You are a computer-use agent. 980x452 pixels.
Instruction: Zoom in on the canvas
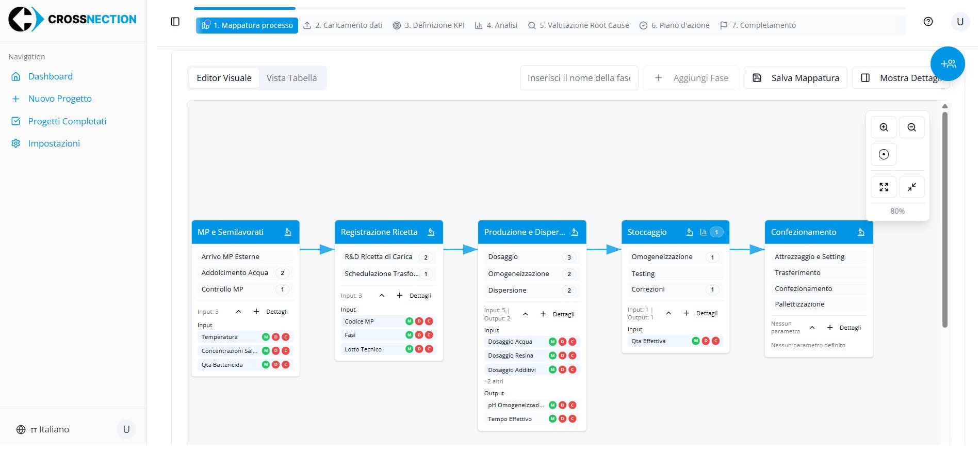click(x=884, y=127)
